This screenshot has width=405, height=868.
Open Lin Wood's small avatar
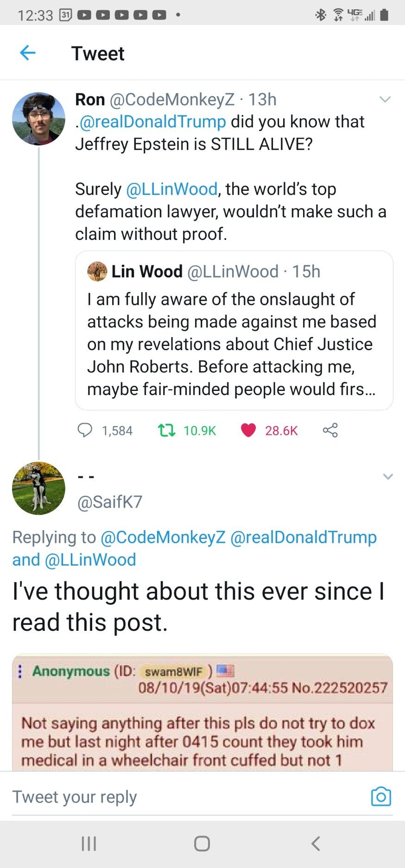tap(97, 271)
